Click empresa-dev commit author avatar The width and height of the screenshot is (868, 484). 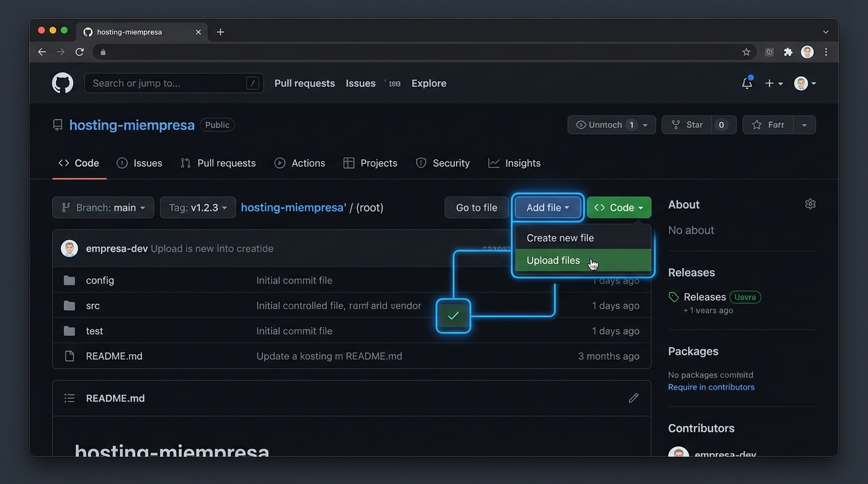(x=69, y=248)
